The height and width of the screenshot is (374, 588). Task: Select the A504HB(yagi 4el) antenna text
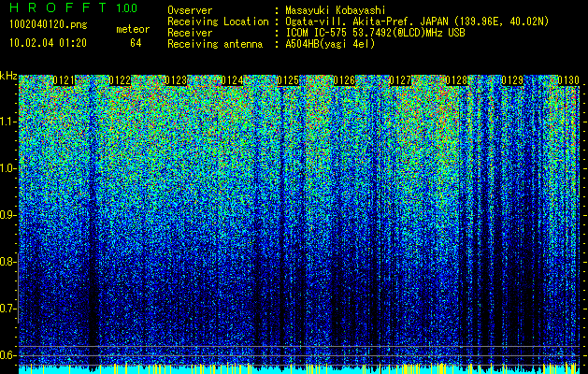330,44
